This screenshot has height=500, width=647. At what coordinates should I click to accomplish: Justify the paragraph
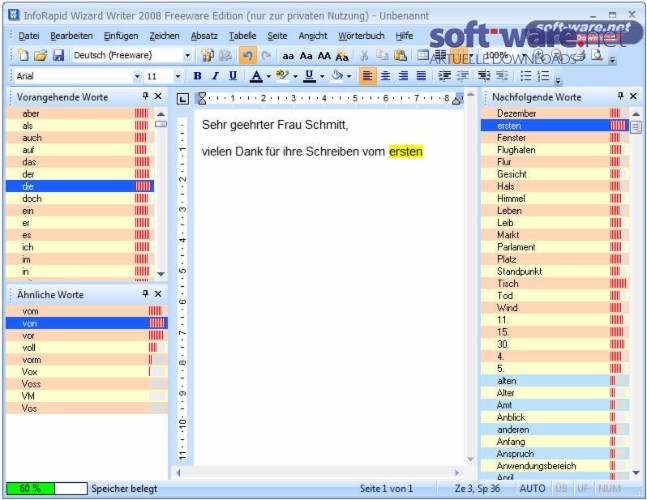point(421,76)
